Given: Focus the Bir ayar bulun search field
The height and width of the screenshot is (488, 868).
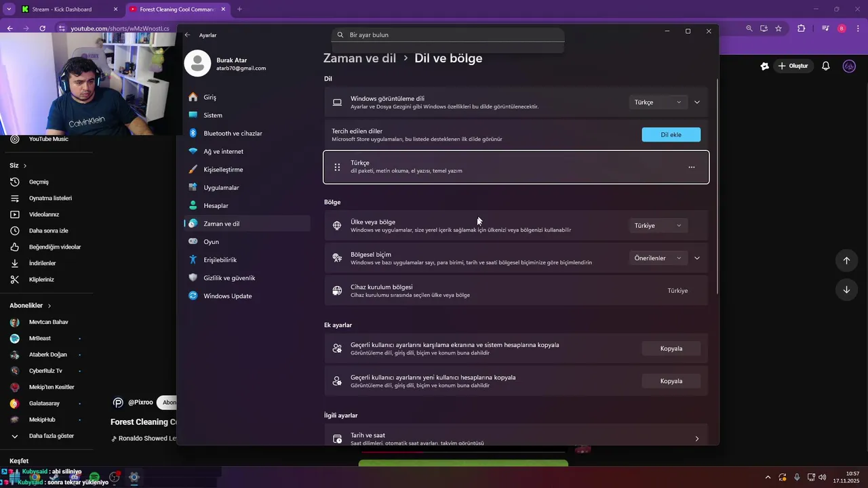Looking at the screenshot, I should click(448, 35).
